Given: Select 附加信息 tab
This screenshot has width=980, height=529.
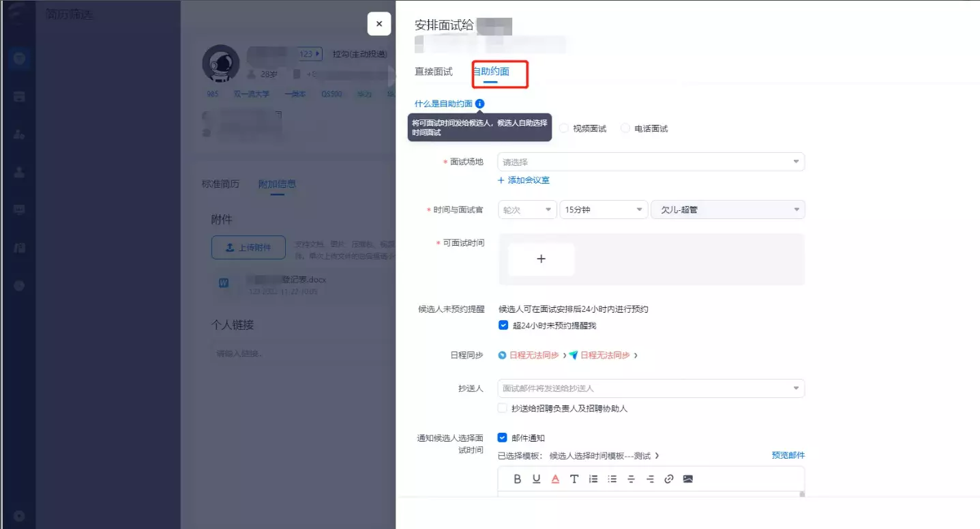Looking at the screenshot, I should tap(277, 184).
